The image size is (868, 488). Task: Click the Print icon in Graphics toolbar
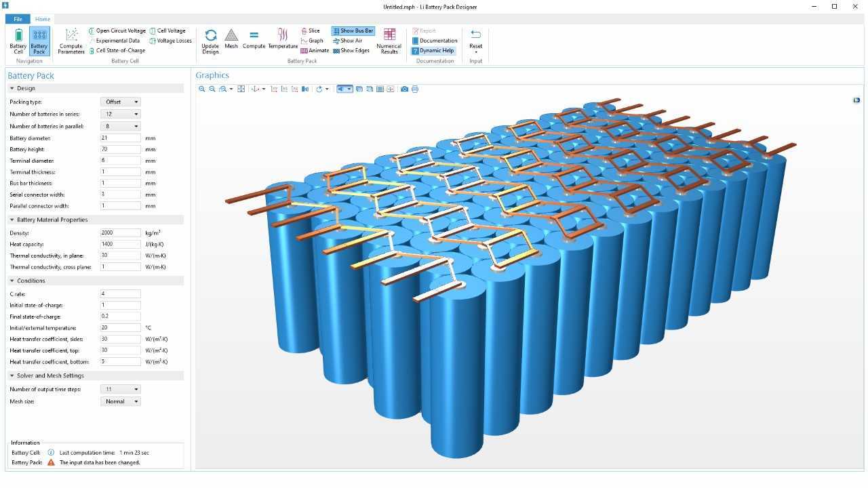pos(415,89)
